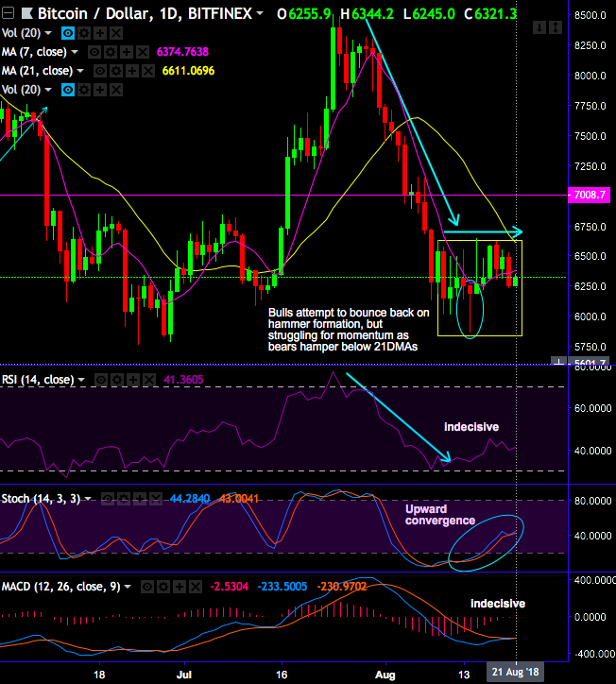This screenshot has width=616, height=684.
Task: Click the 'Indecisive' label in the RSI pane
Action: click(471, 427)
